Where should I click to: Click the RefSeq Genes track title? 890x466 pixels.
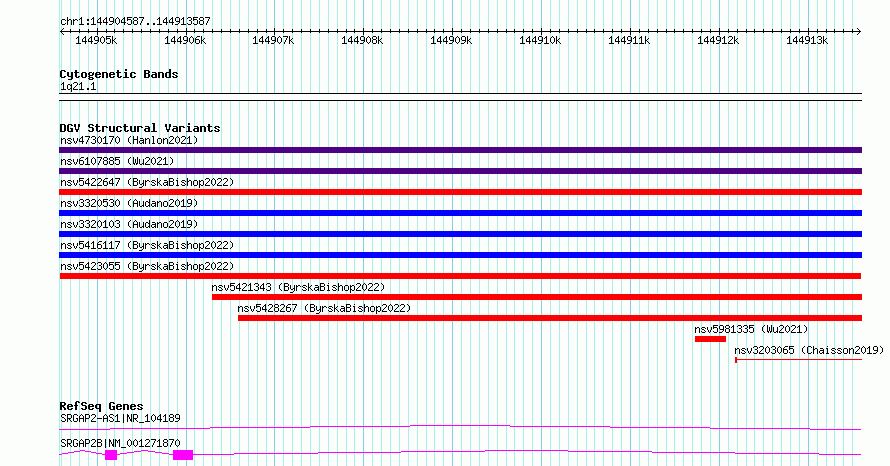point(101,406)
